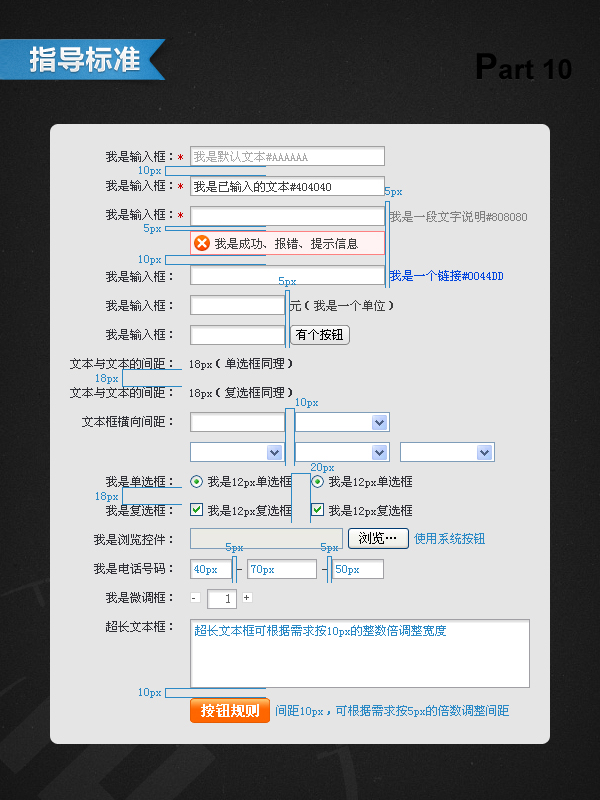
Task: Click the 超长文本框 label
Action: coord(140,627)
